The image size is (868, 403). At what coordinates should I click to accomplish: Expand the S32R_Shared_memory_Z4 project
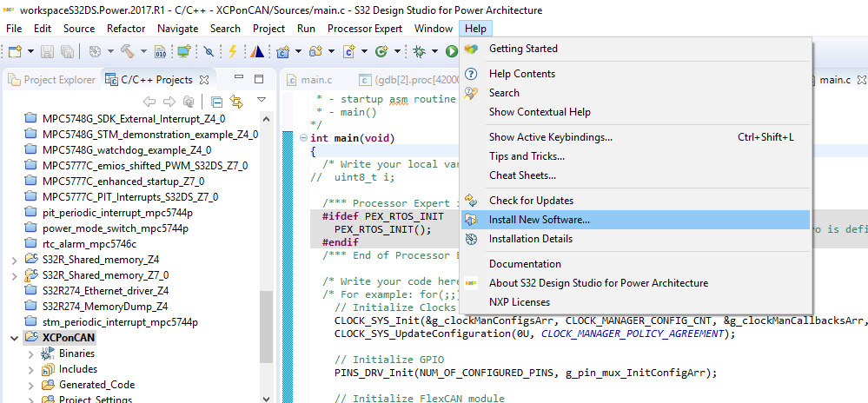(x=14, y=259)
